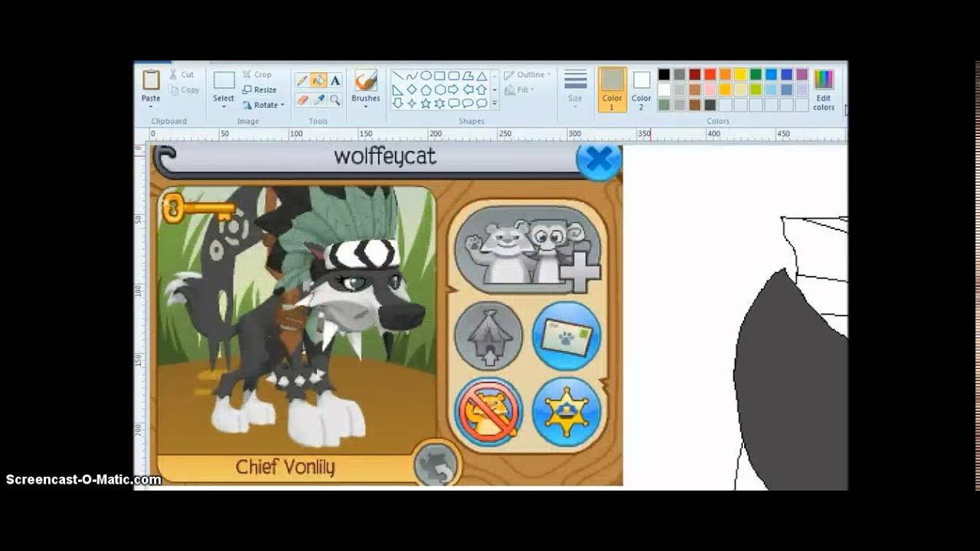The width and height of the screenshot is (980, 551).
Task: Choose the oval shape
Action: (x=426, y=76)
